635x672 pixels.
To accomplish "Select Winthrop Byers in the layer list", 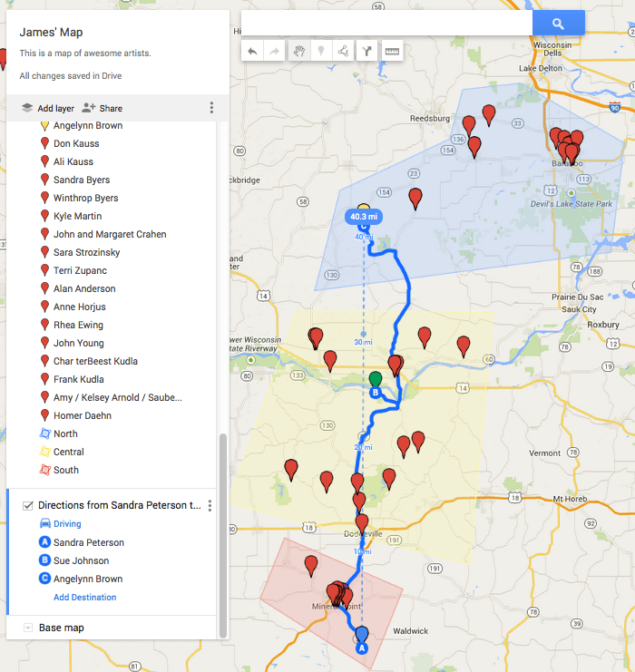I will click(86, 198).
